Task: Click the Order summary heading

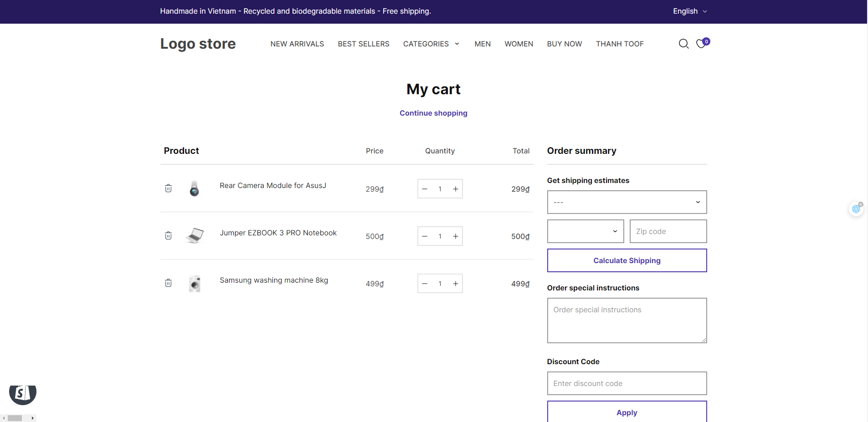Action: coord(581,151)
